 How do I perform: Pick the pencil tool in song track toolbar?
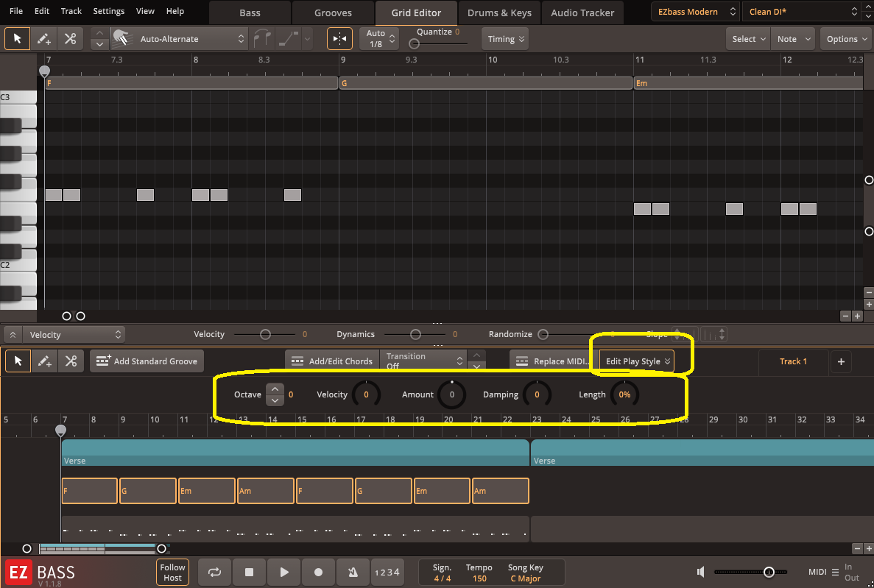[x=44, y=361]
